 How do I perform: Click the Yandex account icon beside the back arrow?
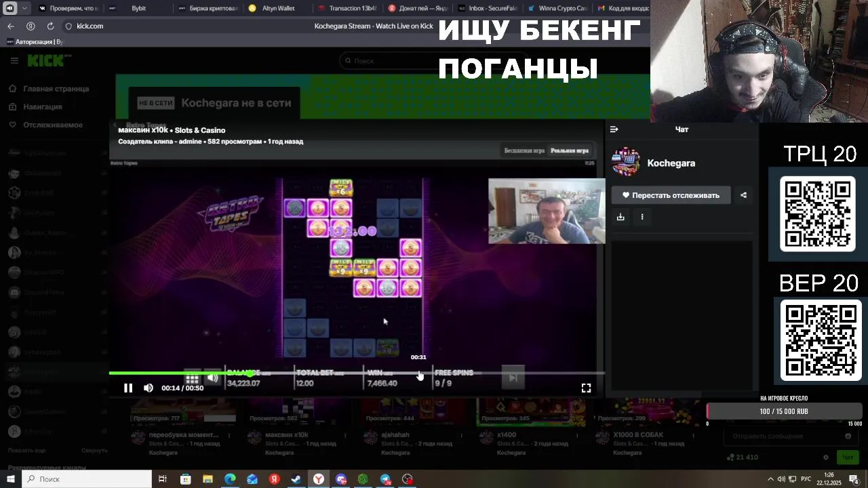pos(31,26)
